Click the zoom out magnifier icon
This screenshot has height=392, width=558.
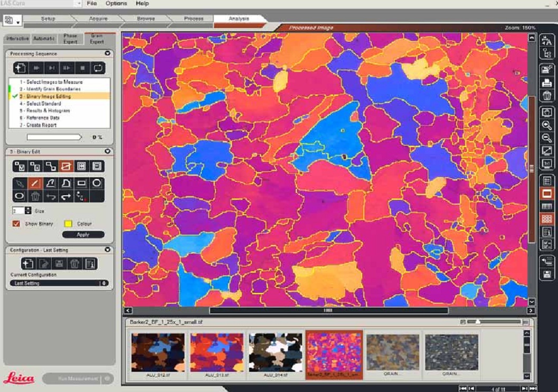pos(547,138)
